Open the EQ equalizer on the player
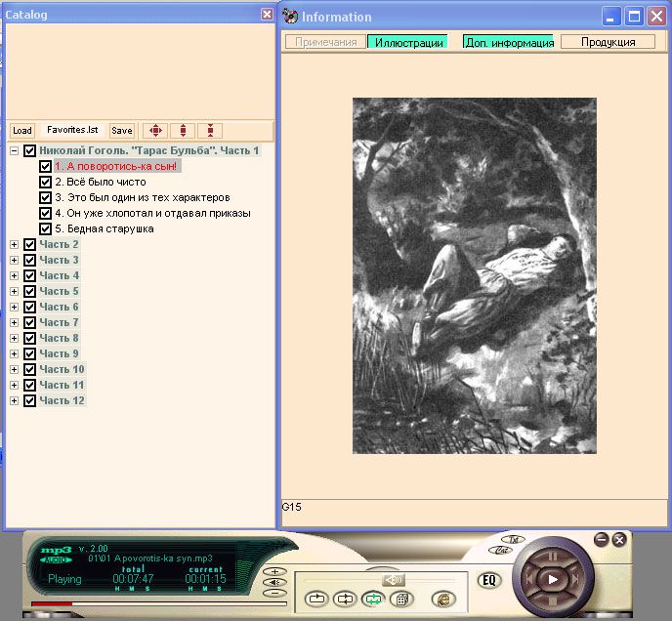 pos(488,580)
